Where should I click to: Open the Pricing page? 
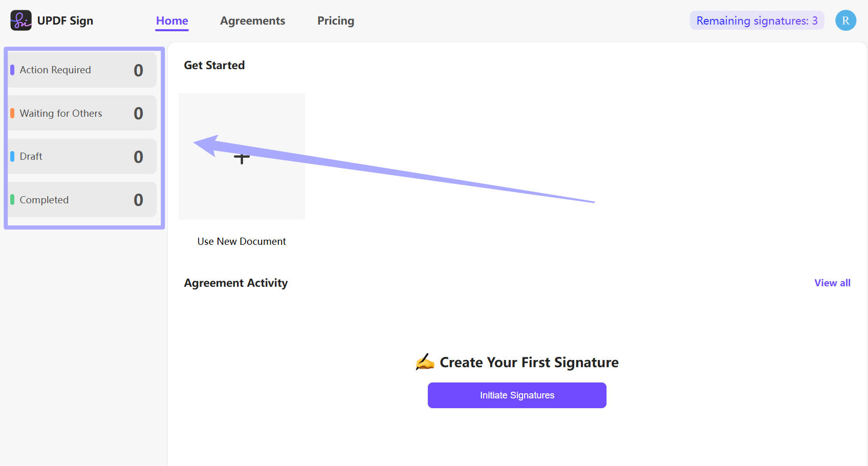coord(336,20)
